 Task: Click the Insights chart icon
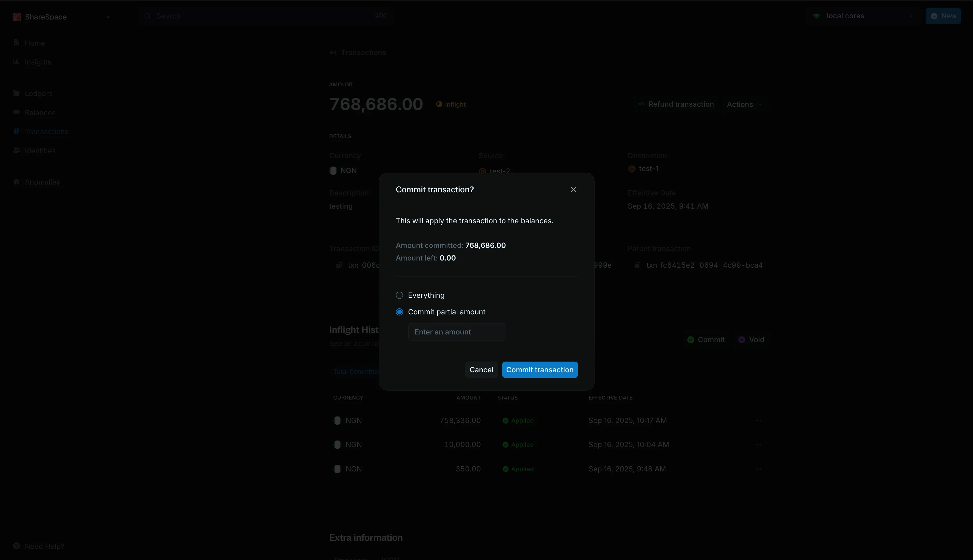(x=16, y=62)
